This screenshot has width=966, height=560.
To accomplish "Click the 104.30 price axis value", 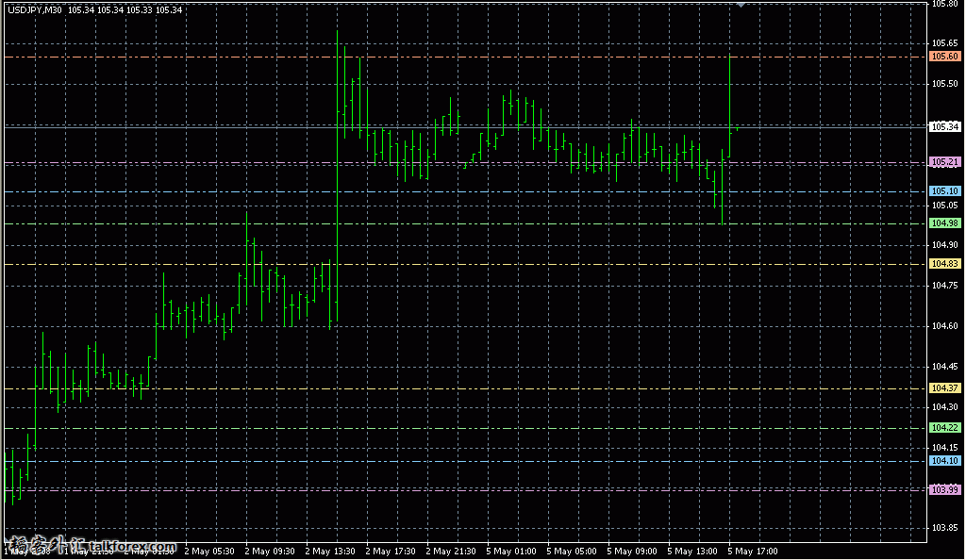I will click(944, 407).
